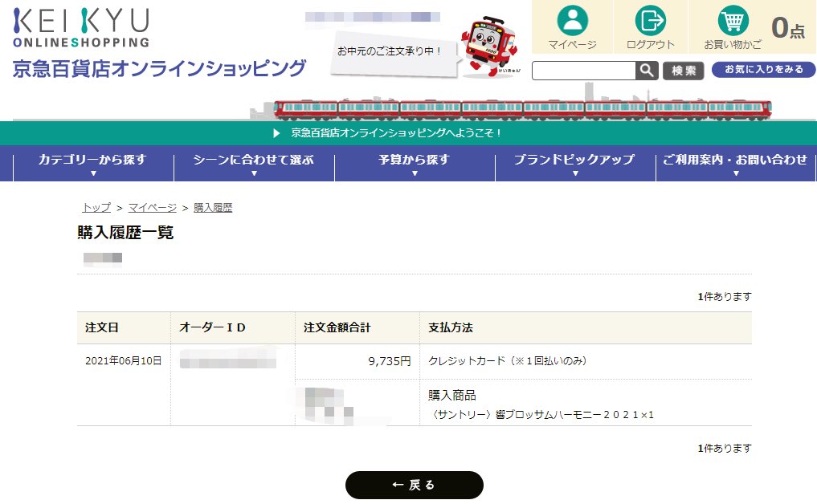Image resolution: width=817 pixels, height=504 pixels.
Task: Click the 購入履歴一覧 page heading
Action: pos(125,232)
